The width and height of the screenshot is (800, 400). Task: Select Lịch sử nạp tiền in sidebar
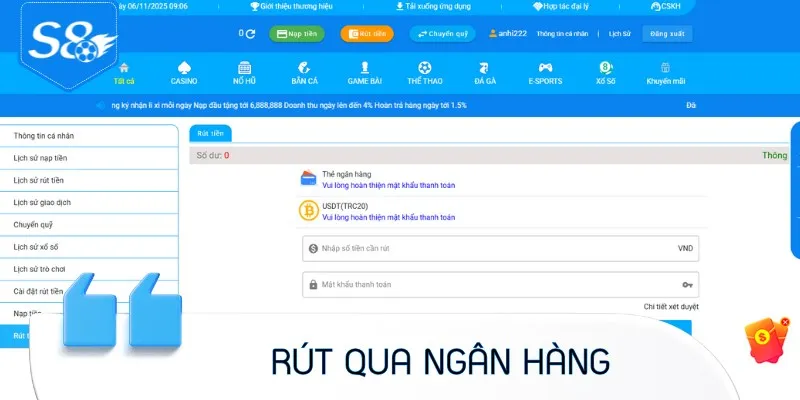click(x=89, y=158)
